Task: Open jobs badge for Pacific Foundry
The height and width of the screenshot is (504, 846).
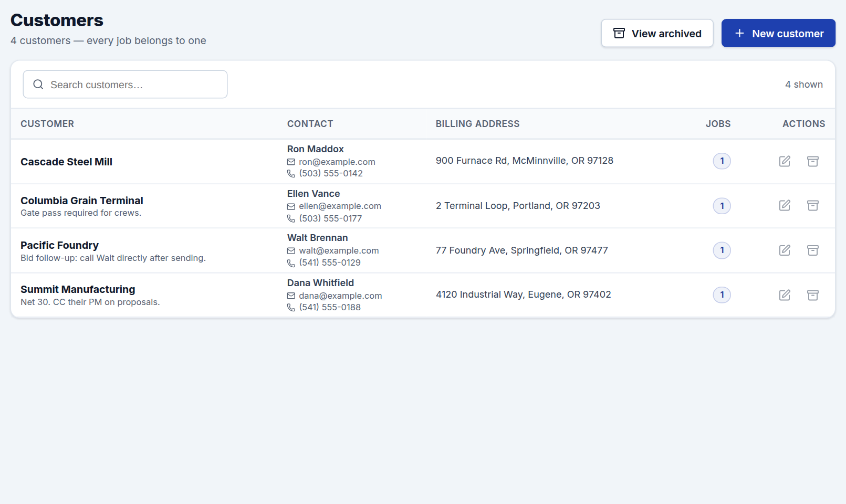Action: click(722, 250)
